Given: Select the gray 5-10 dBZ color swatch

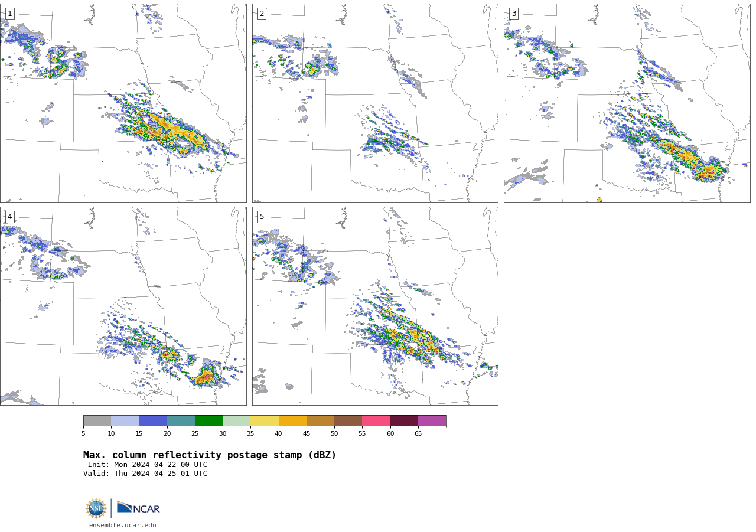Looking at the screenshot, I should coord(97,421).
